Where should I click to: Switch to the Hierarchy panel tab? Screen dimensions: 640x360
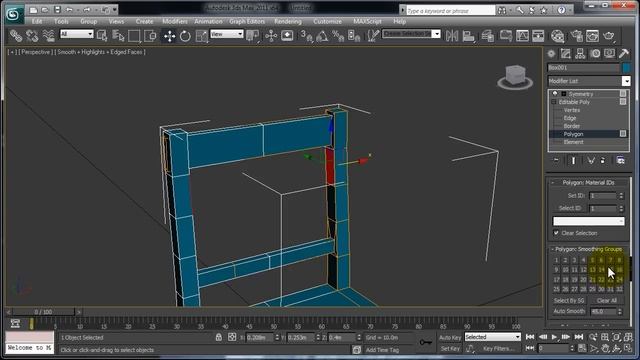[x=580, y=53]
